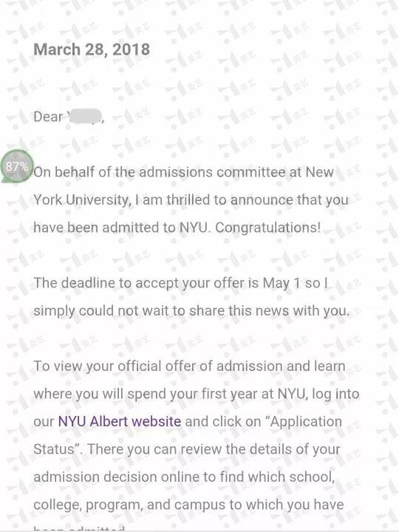The image size is (399, 532).
Task: Click 'New York University' line beginning with York
Action: tap(191, 199)
